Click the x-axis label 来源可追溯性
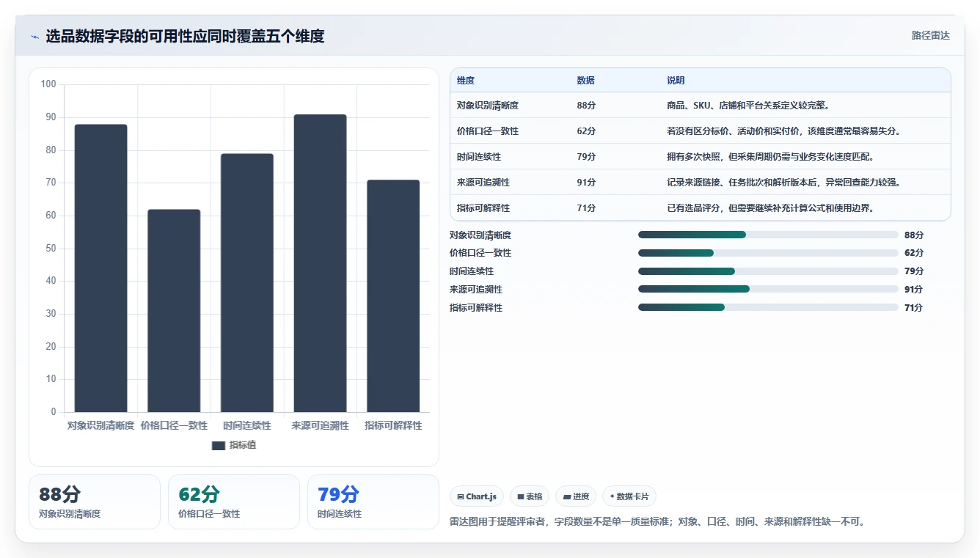 (x=320, y=425)
